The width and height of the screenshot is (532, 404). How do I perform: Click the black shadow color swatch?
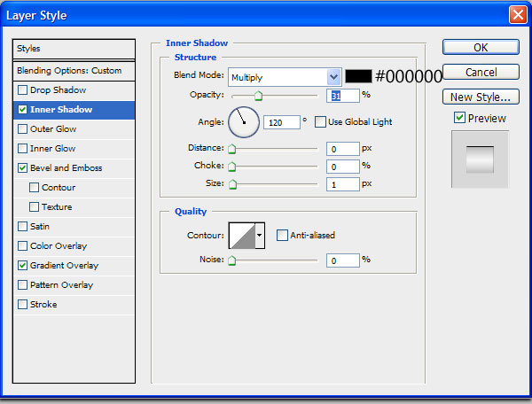pos(358,76)
